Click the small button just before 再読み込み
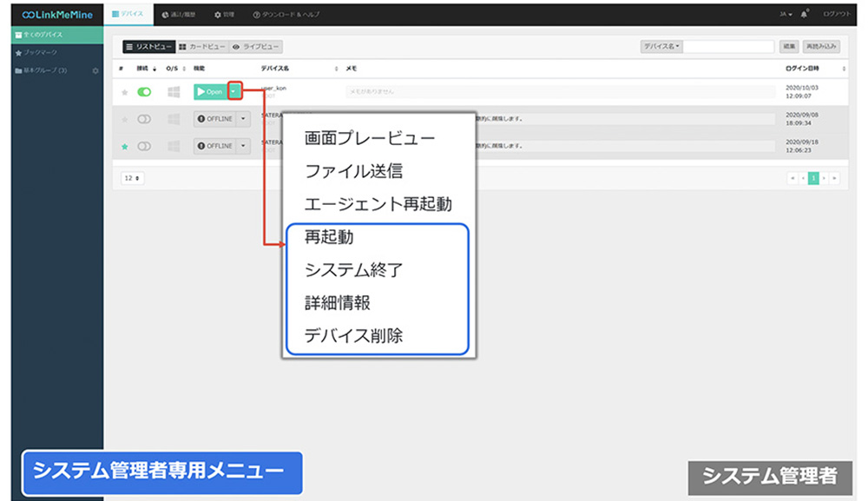Viewport: 868px width, 501px height. click(789, 47)
